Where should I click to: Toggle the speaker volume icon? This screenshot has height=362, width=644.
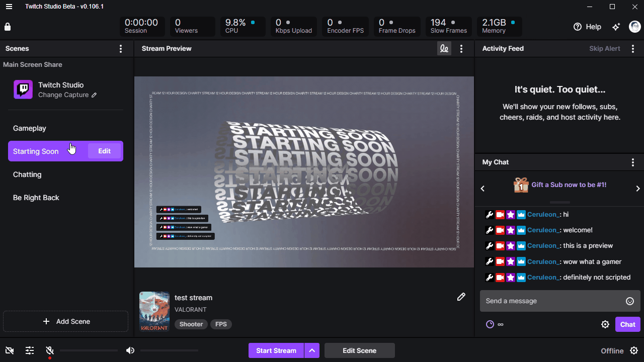tap(130, 350)
